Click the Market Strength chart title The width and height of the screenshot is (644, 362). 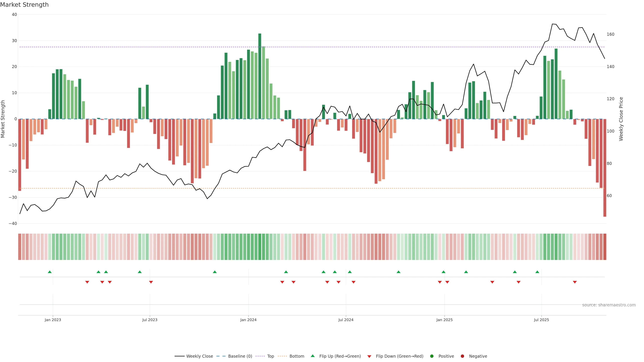(24, 5)
